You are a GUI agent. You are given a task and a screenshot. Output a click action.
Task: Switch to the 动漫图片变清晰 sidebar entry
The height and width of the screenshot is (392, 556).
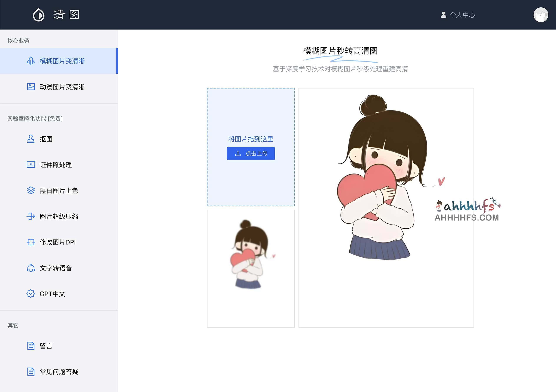coord(62,87)
